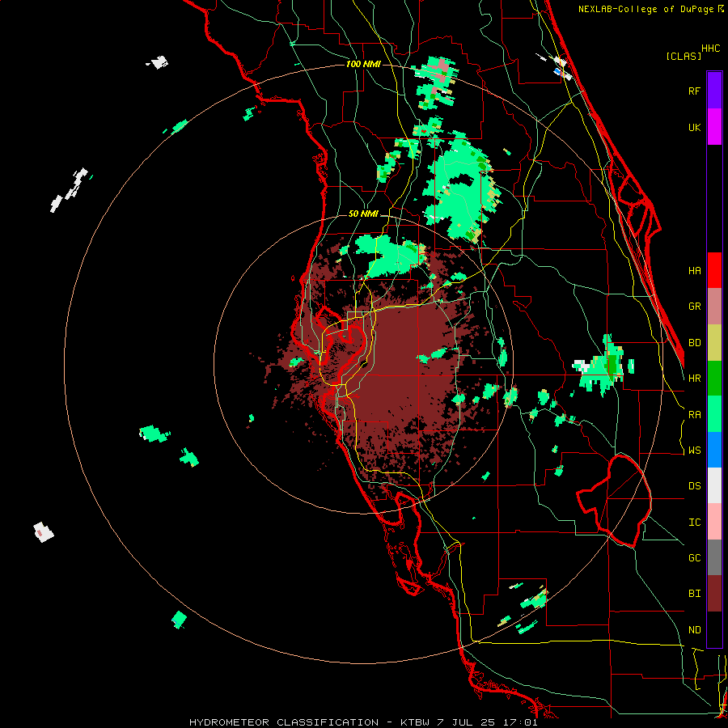This screenshot has height=728, width=728.
Task: Select the IC light pink legend swatch
Action: [714, 522]
